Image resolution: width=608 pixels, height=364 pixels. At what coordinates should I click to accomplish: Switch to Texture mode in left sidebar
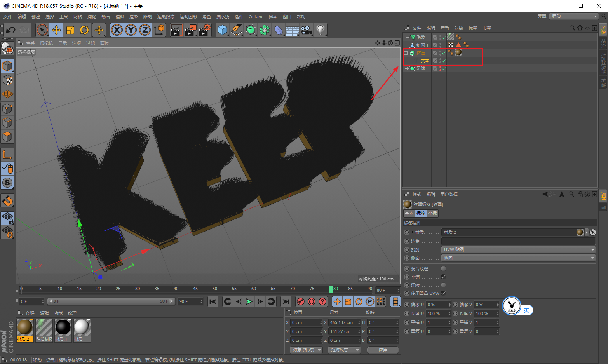click(7, 80)
